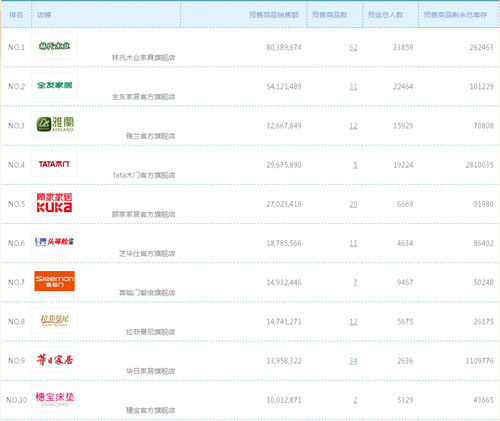Viewport: 500px width, 421px height.
Task: Open the orange Sleemon logo
Action: coord(54,281)
